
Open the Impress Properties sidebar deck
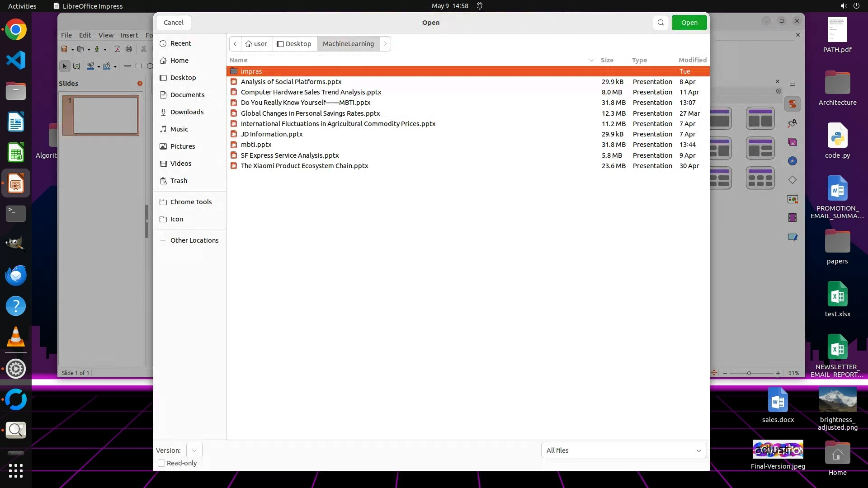pyautogui.click(x=793, y=104)
